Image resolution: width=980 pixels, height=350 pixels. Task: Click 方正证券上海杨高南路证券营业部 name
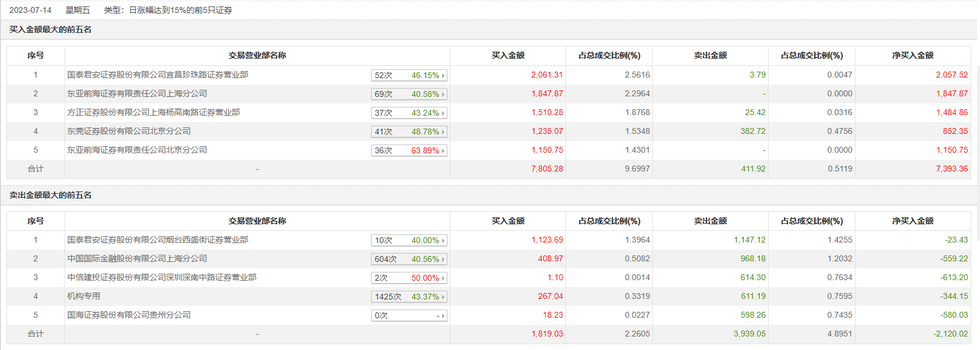(153, 112)
